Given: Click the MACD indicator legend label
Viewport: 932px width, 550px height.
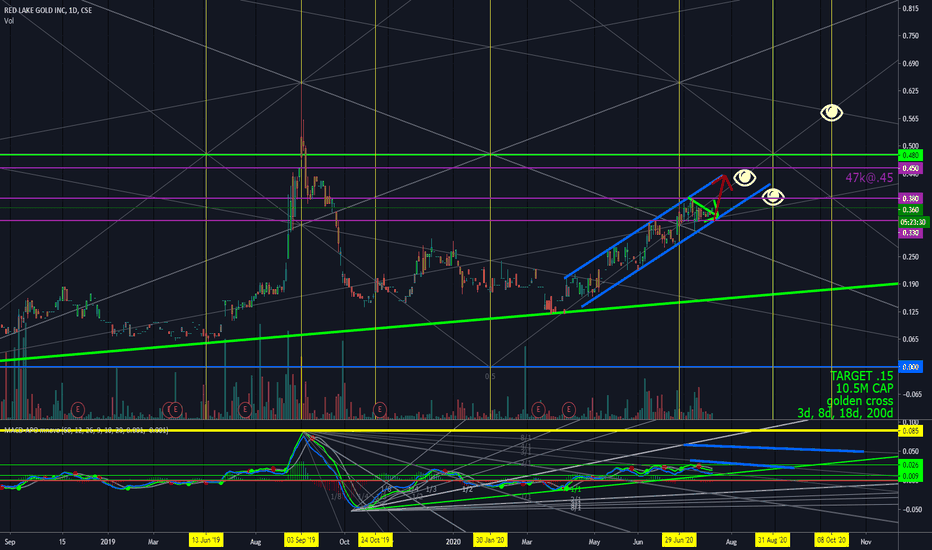Looking at the screenshot, I should pyautogui.click(x=86, y=430).
